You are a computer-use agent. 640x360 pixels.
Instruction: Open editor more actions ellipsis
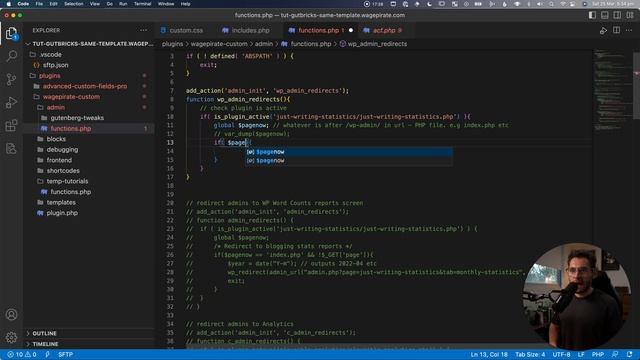click(x=629, y=30)
